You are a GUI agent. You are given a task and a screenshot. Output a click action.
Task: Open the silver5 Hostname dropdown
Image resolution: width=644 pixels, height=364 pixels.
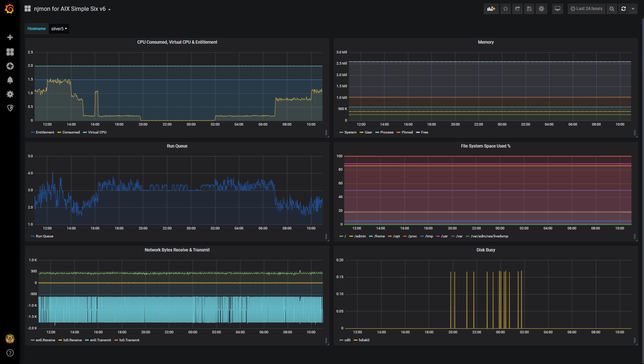pyautogui.click(x=59, y=29)
